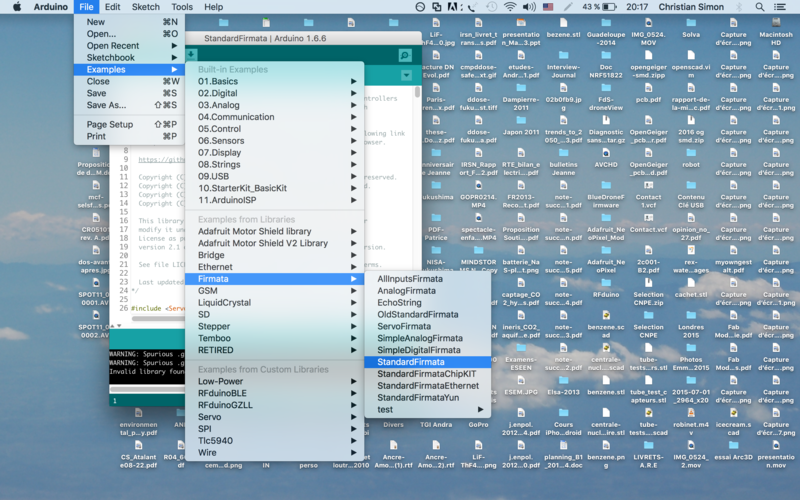Select the cachet.stl file on desktop
This screenshot has width=800, height=500.
point(691,289)
